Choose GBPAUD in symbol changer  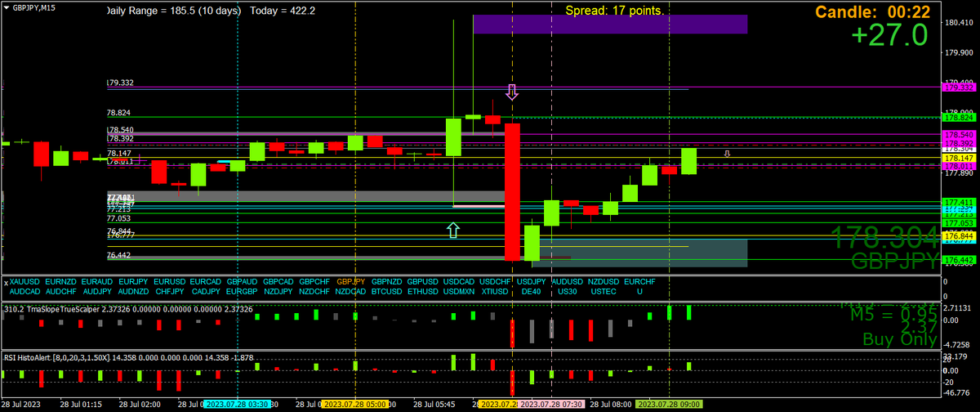pos(243,280)
